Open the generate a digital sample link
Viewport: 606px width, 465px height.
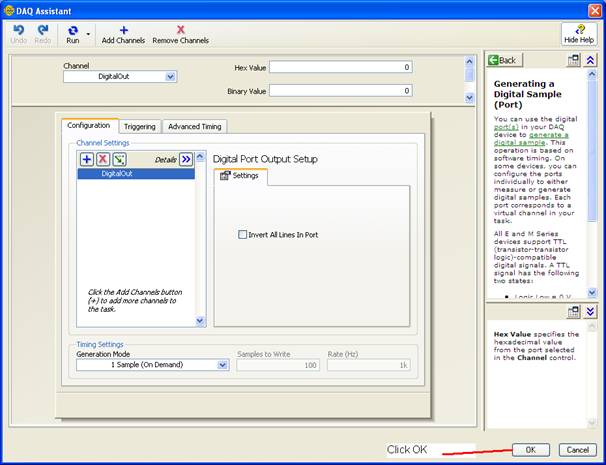[x=531, y=138]
